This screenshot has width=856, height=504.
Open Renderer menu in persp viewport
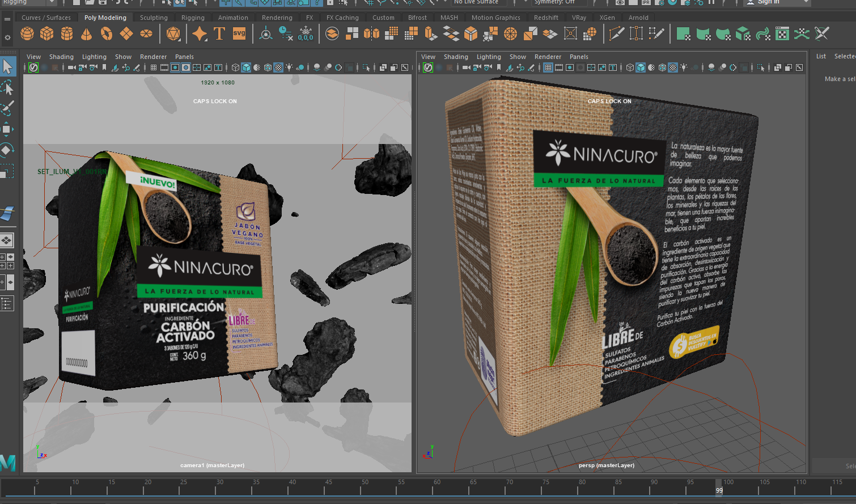[x=548, y=57]
